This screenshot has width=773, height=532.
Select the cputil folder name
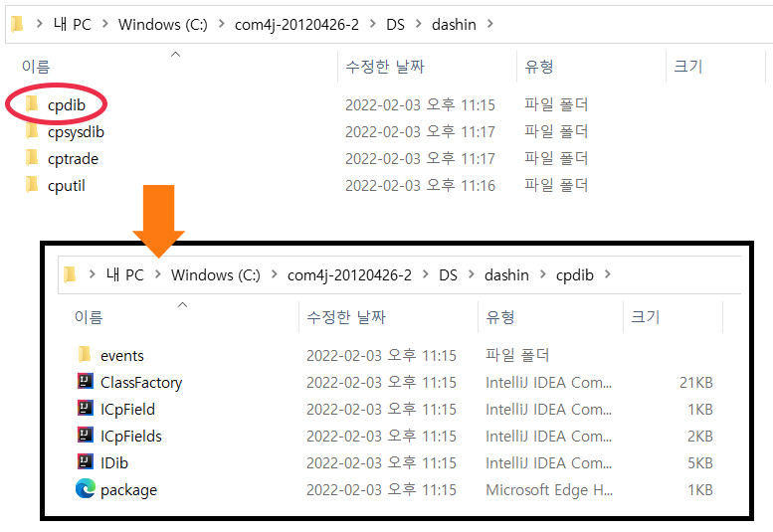(x=67, y=186)
